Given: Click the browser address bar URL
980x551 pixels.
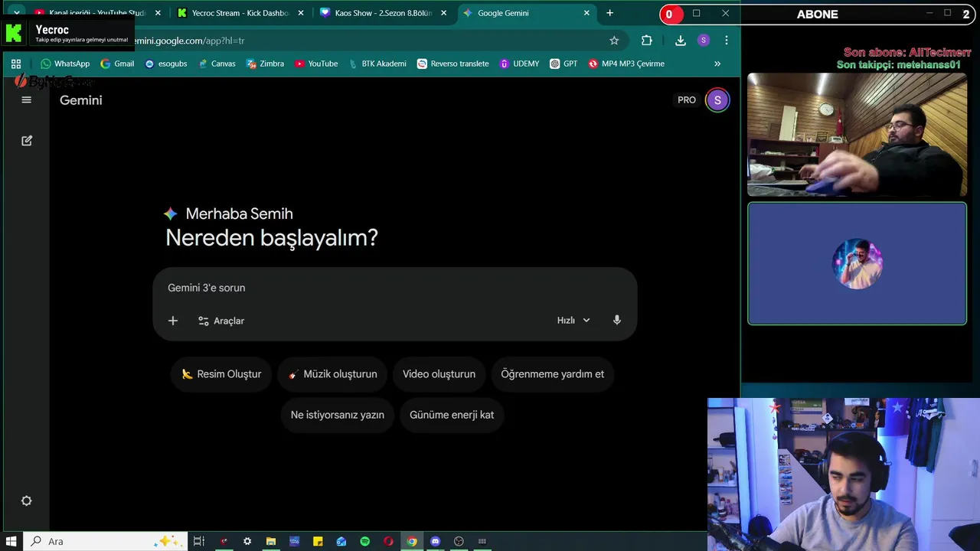Looking at the screenshot, I should coord(188,41).
